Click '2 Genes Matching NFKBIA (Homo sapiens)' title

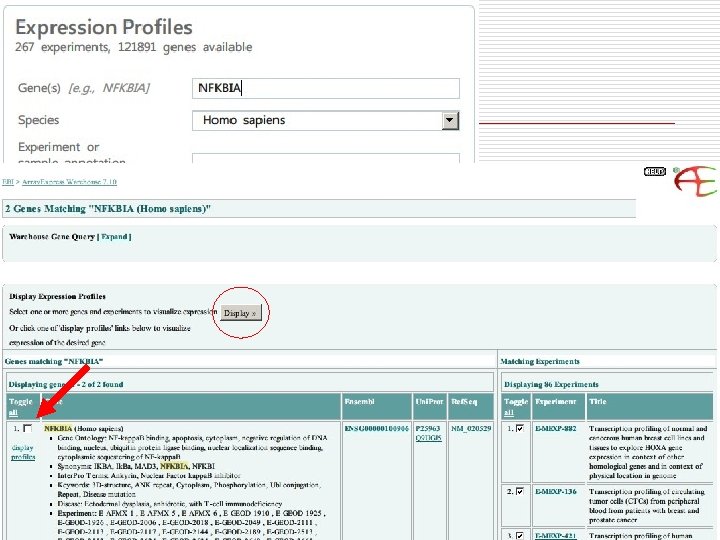[x=107, y=209]
